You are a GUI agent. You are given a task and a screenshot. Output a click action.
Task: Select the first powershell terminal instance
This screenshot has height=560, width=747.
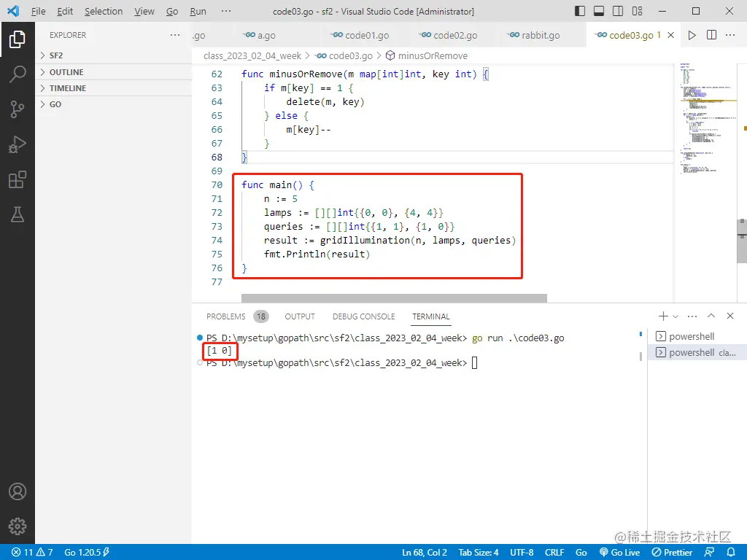(x=697, y=336)
